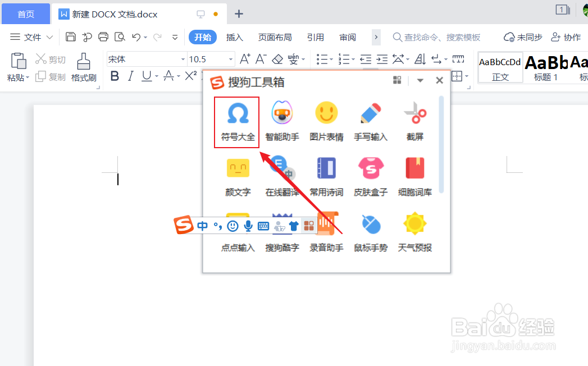Click Sogou logo on input bar
The width and height of the screenshot is (588, 366).
click(184, 225)
